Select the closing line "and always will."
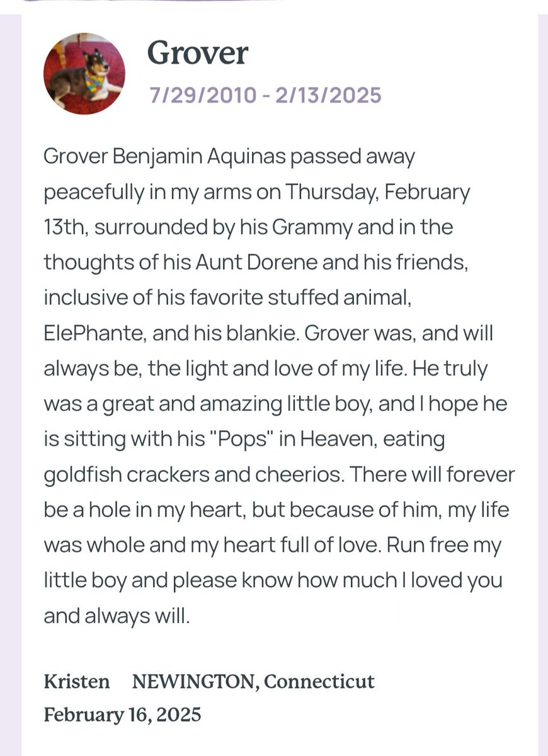This screenshot has height=756, width=548. point(117,616)
